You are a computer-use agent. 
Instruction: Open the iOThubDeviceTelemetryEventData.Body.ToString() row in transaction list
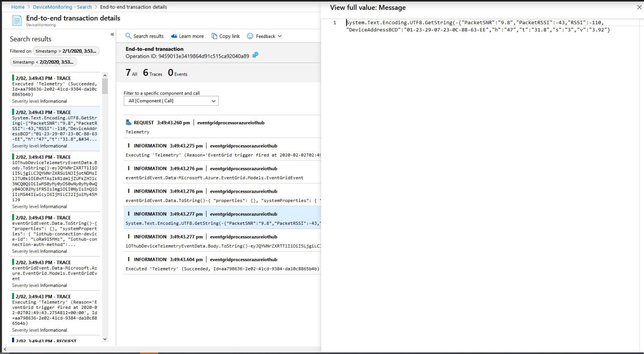222,241
